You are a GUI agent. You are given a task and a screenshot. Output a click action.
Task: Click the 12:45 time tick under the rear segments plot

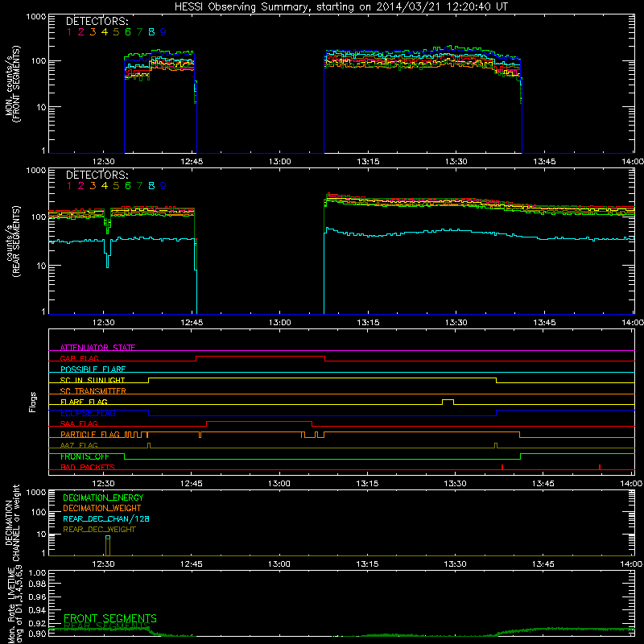point(192,323)
